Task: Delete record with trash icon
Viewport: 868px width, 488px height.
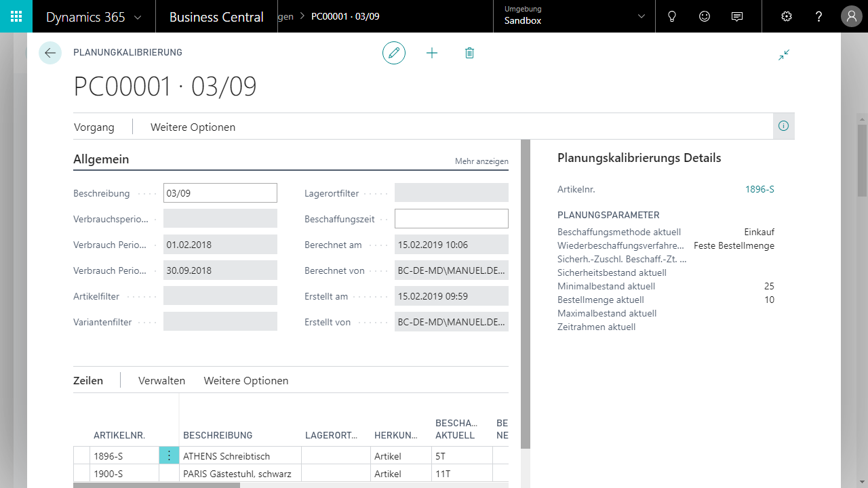Action: click(x=469, y=53)
